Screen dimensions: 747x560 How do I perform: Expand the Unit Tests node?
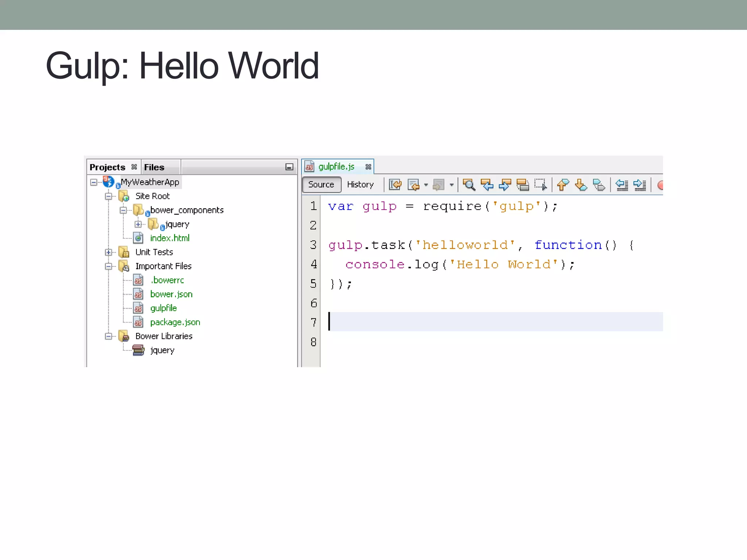(x=108, y=252)
